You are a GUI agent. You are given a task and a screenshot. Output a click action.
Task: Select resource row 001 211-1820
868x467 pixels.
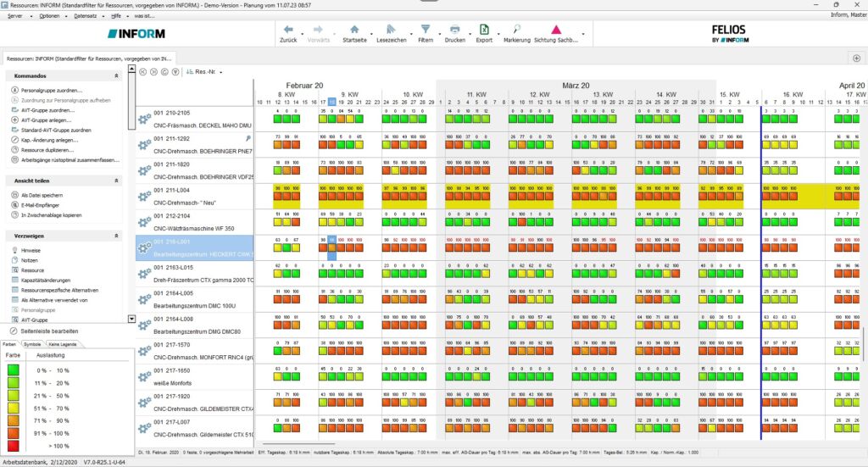[172, 164]
